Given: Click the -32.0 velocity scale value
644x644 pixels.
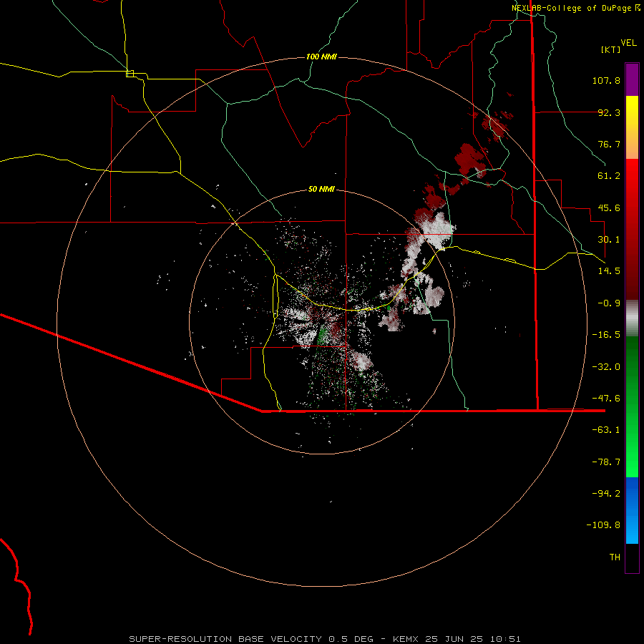Looking at the screenshot, I should pyautogui.click(x=606, y=367).
